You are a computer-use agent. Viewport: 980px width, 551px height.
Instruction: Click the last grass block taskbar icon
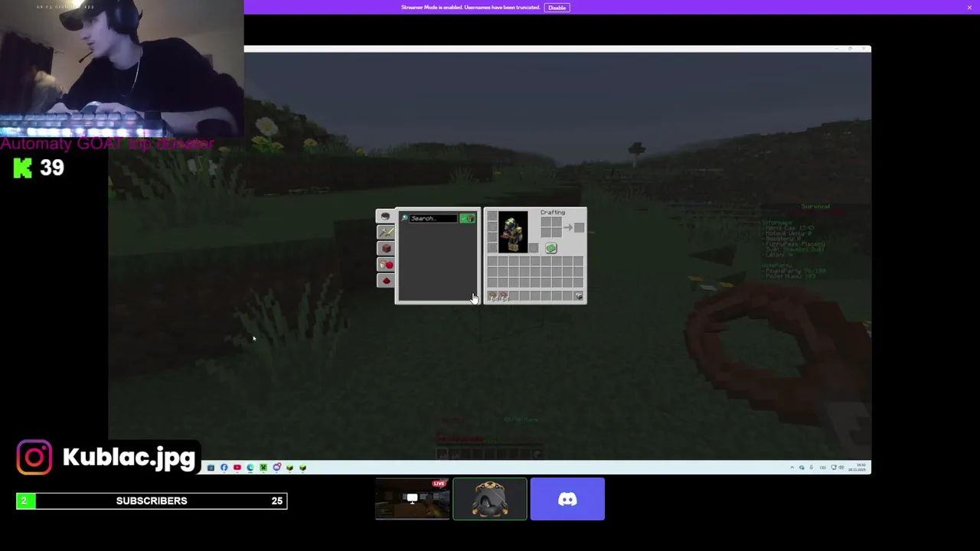point(303,468)
